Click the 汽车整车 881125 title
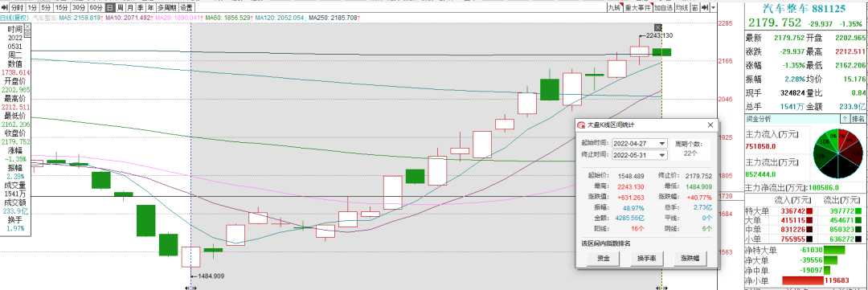The image size is (868, 290). 804,8
